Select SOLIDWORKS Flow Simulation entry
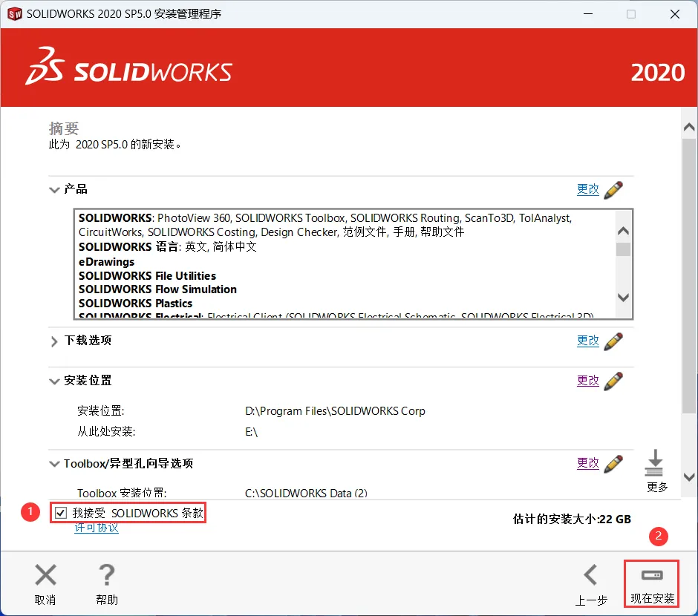698x616 pixels. click(x=157, y=289)
